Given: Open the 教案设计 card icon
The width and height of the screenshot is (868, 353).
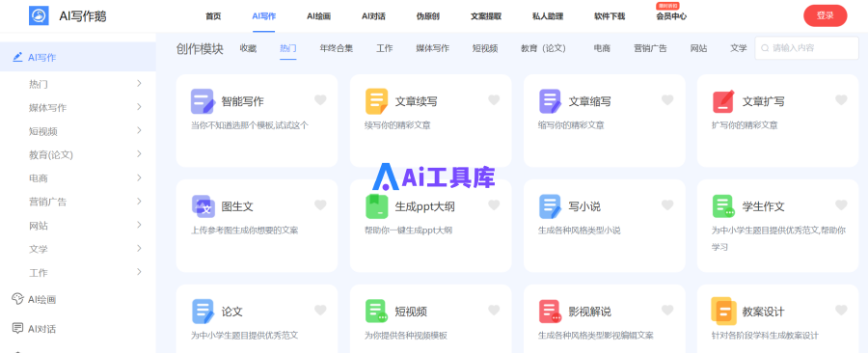Looking at the screenshot, I should coord(723,312).
